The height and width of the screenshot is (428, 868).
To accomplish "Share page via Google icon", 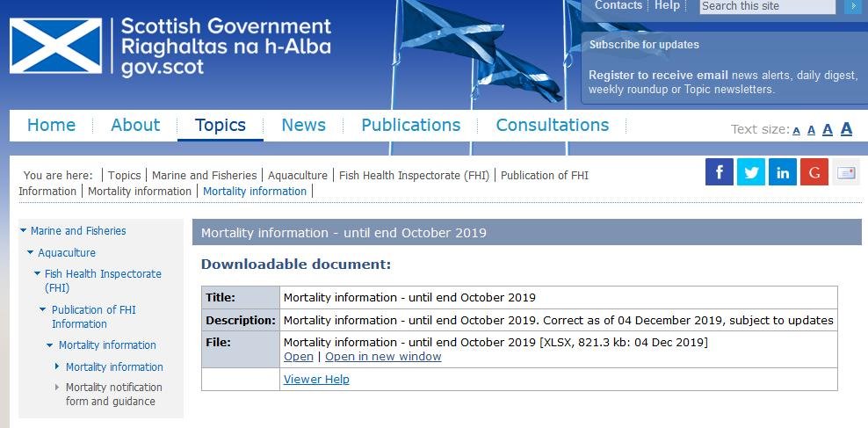I will pos(814,172).
